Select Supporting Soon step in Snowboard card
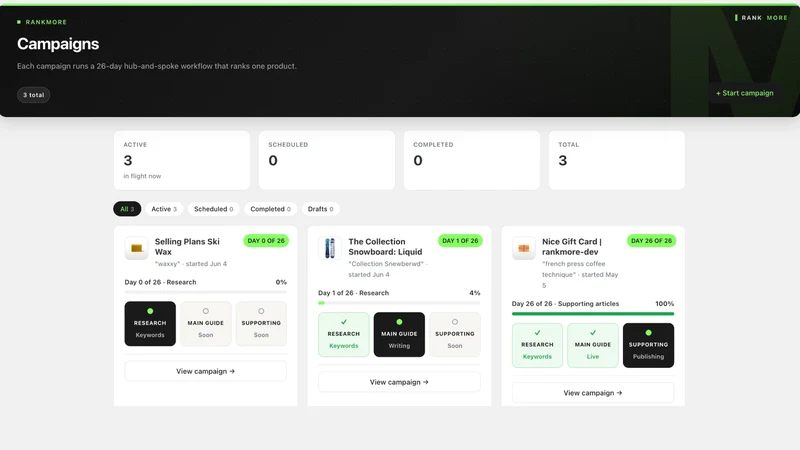Screen dimensions: 800x450 pyautogui.click(x=455, y=334)
